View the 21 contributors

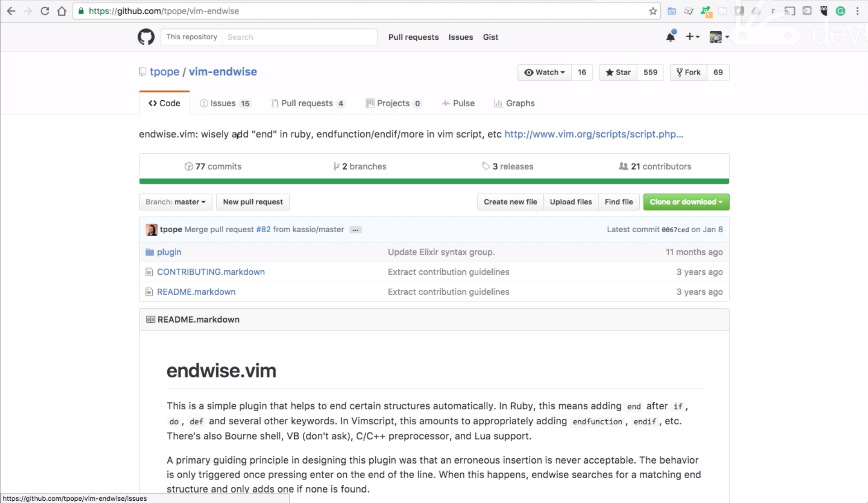pyautogui.click(x=655, y=166)
